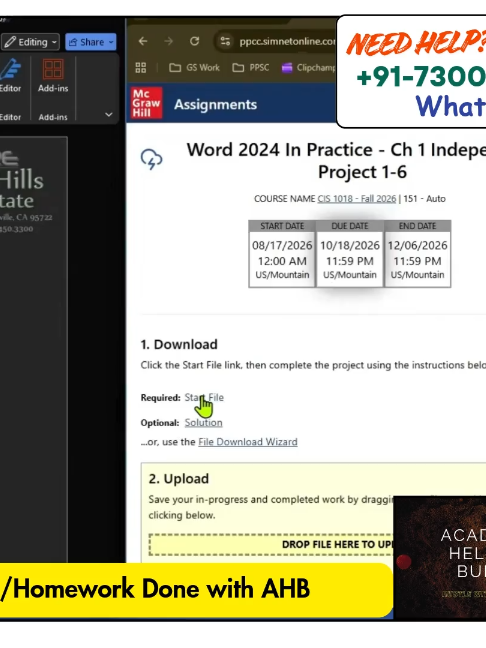The image size is (486, 648).
Task: Open the browser apps grid icon
Action: click(x=141, y=68)
